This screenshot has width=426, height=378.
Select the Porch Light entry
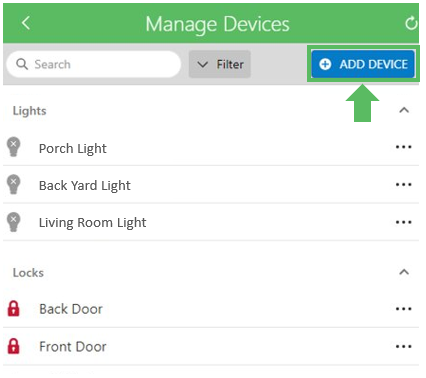click(211, 147)
